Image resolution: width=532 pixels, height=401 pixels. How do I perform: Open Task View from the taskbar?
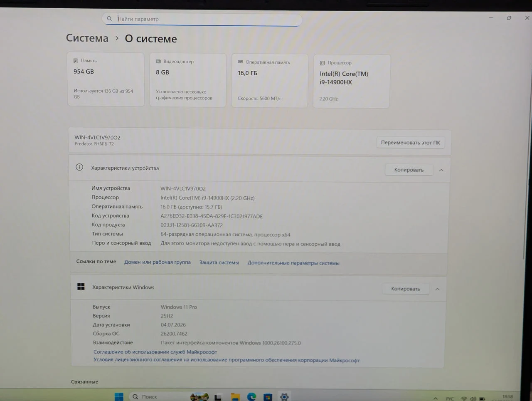click(x=218, y=397)
